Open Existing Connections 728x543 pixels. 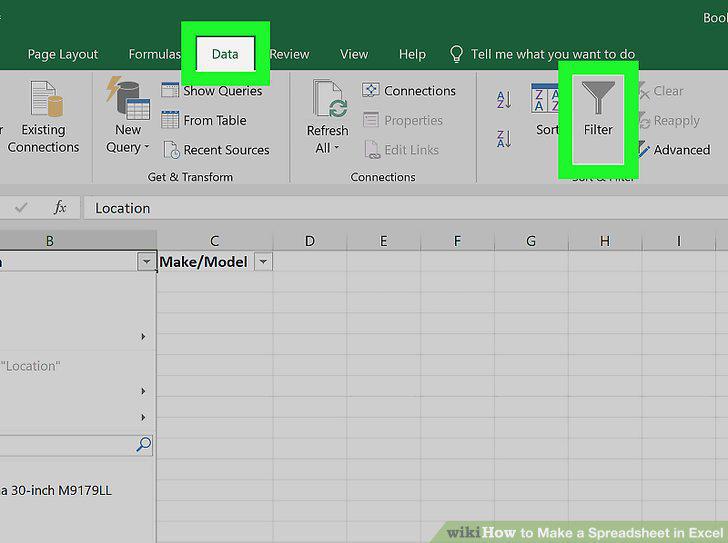[x=43, y=117]
